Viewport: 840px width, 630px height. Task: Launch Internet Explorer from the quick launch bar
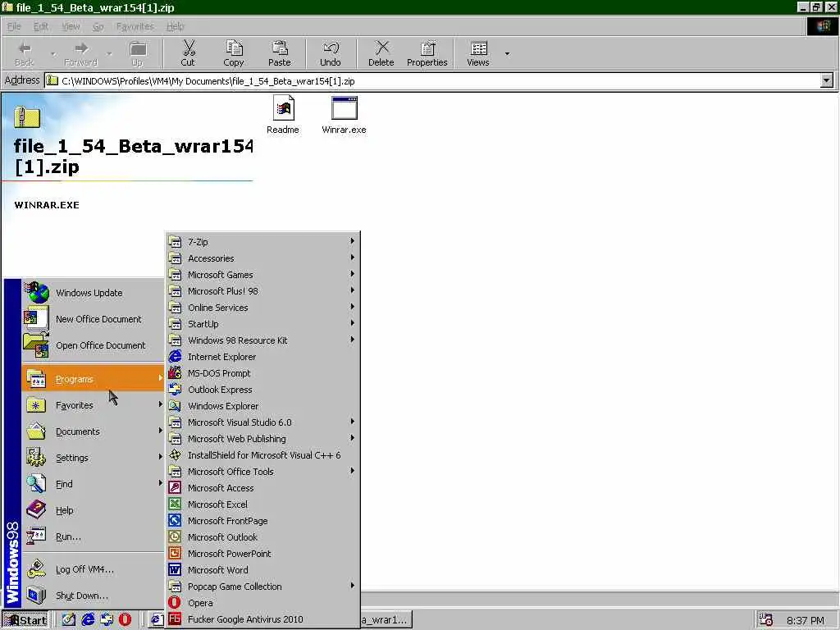coord(88,620)
